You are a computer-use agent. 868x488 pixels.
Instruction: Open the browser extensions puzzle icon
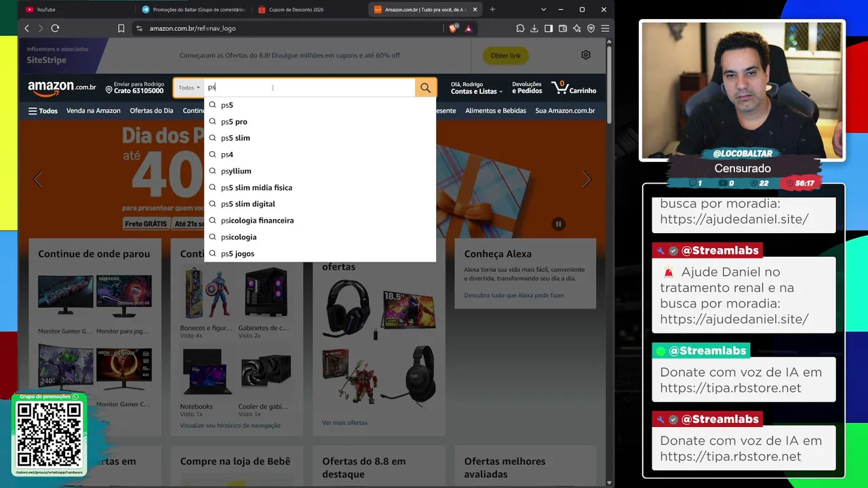point(520,28)
